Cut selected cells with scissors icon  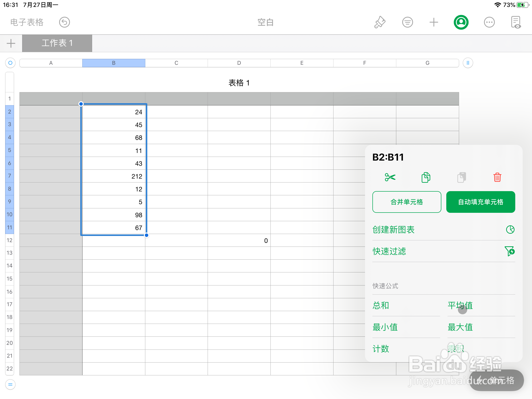390,177
